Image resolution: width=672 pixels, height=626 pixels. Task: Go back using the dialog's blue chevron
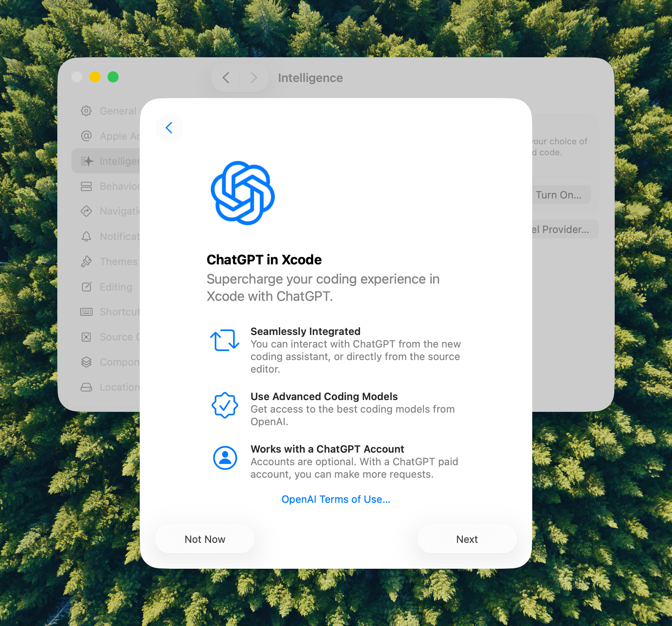(x=169, y=128)
